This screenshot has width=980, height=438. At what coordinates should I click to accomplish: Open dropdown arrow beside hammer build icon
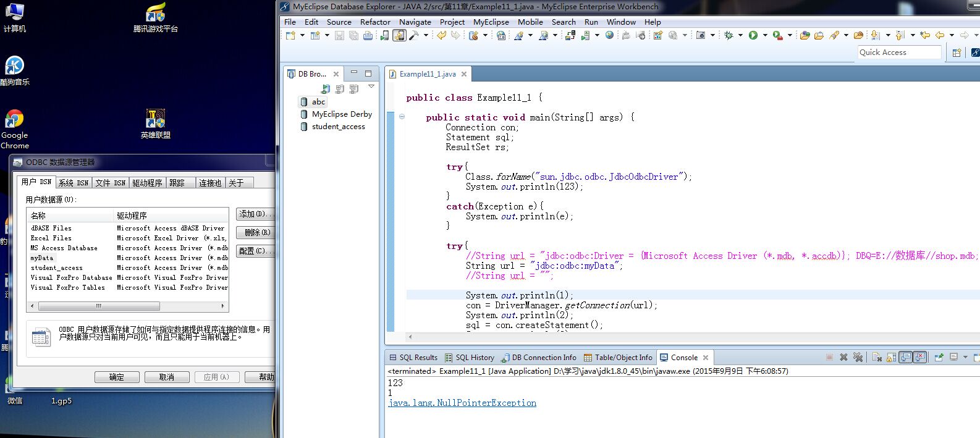click(x=426, y=35)
